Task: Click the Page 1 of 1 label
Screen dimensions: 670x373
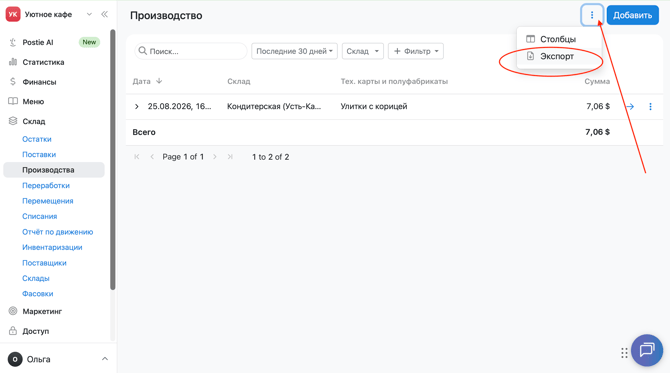Action: [x=183, y=157]
